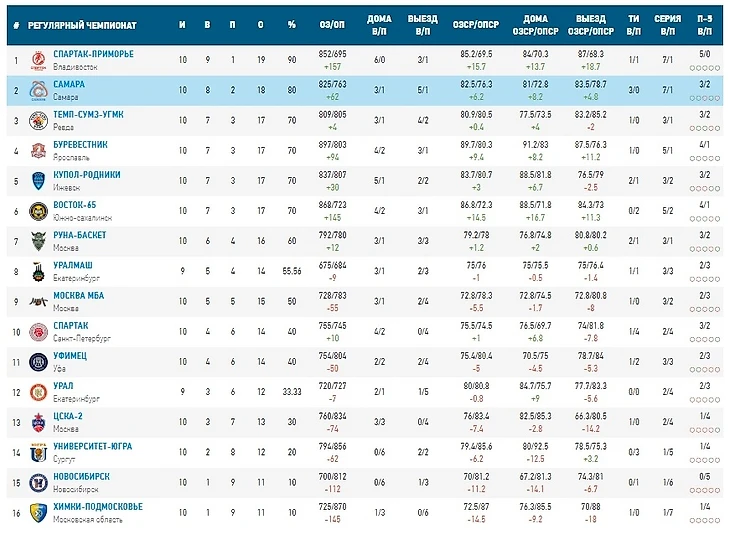The width and height of the screenshot is (730, 541).
Task: Select the ЦСКА-2 club logo
Action: pos(38,421)
